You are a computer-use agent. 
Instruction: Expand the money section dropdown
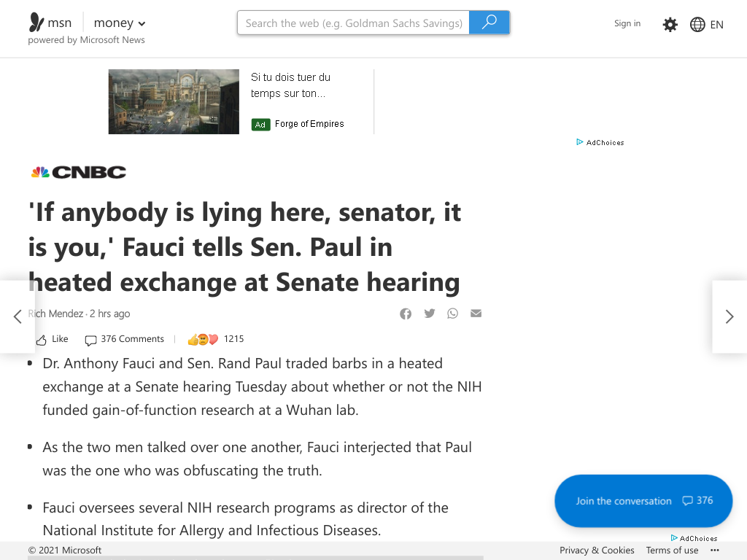pos(142,23)
